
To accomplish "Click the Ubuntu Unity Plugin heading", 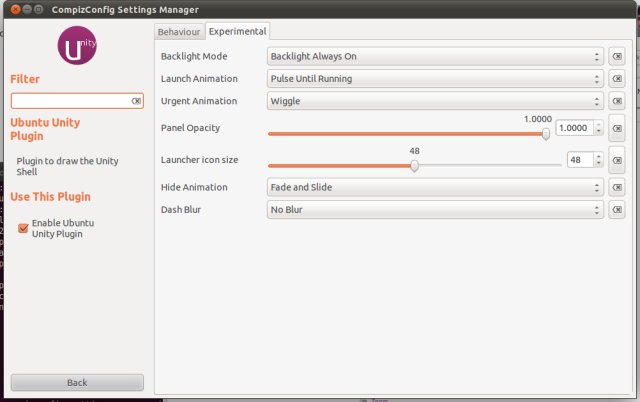I will (45, 129).
